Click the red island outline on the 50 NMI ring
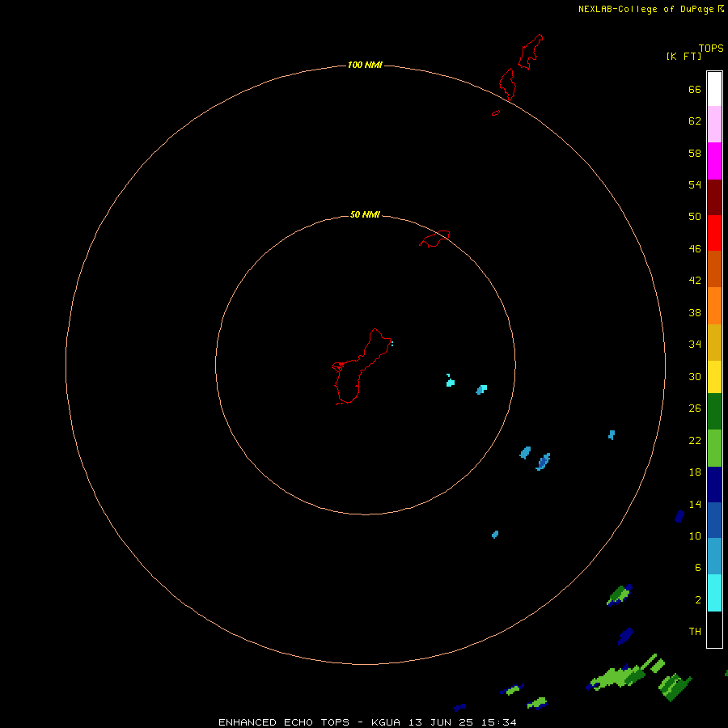Image resolution: width=728 pixels, height=728 pixels. tap(434, 239)
